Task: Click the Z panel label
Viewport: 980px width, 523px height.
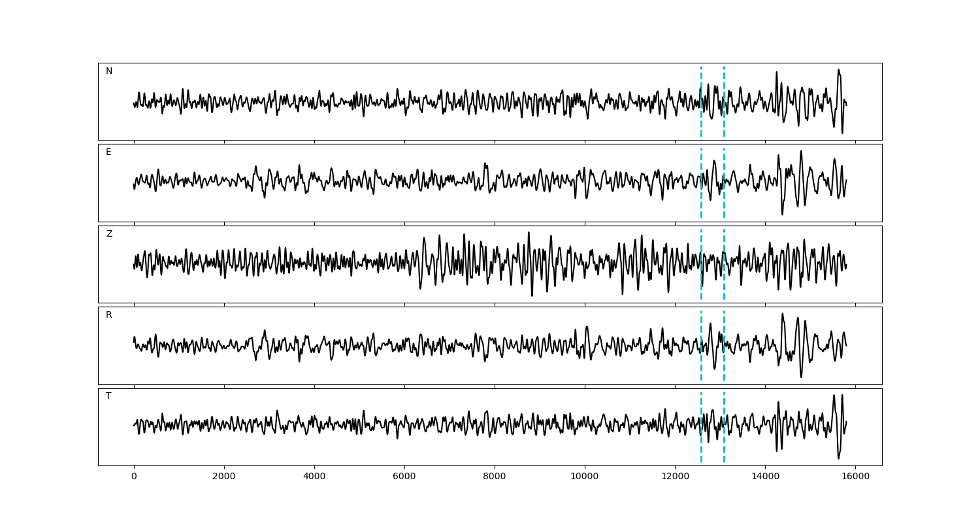Action: (x=109, y=234)
